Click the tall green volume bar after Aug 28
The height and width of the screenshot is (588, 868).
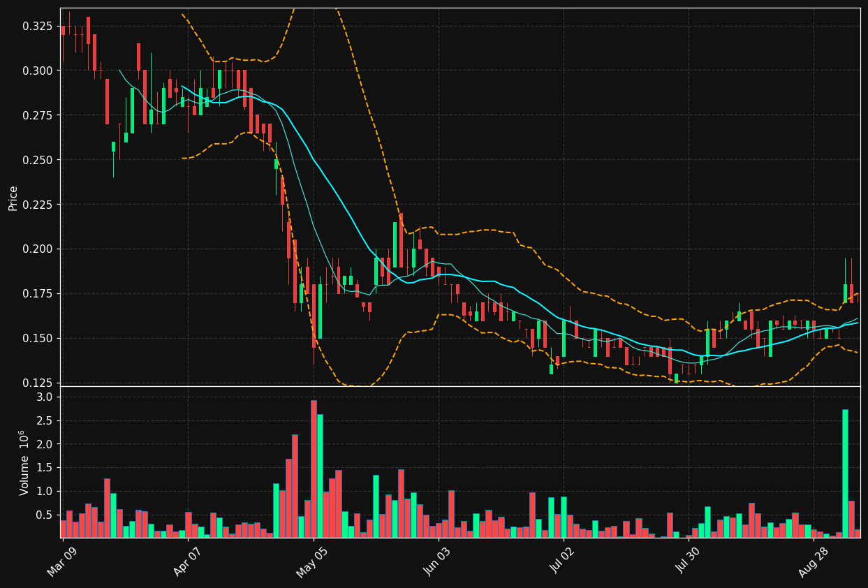click(845, 473)
